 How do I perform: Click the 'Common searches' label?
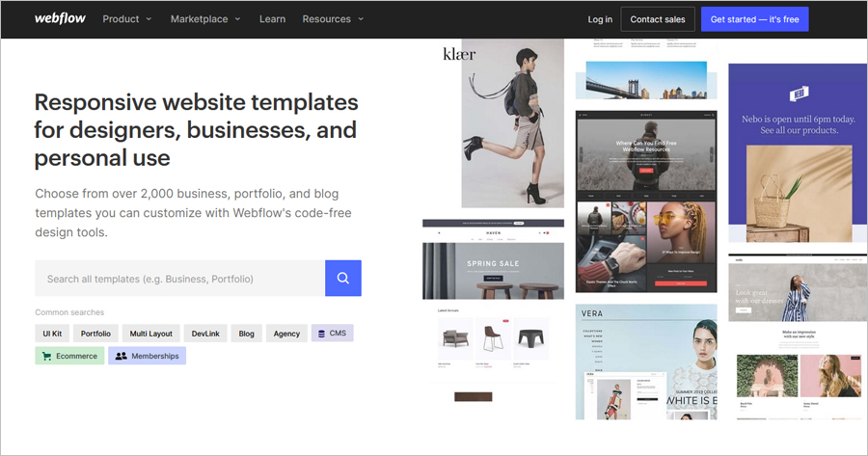tap(69, 312)
